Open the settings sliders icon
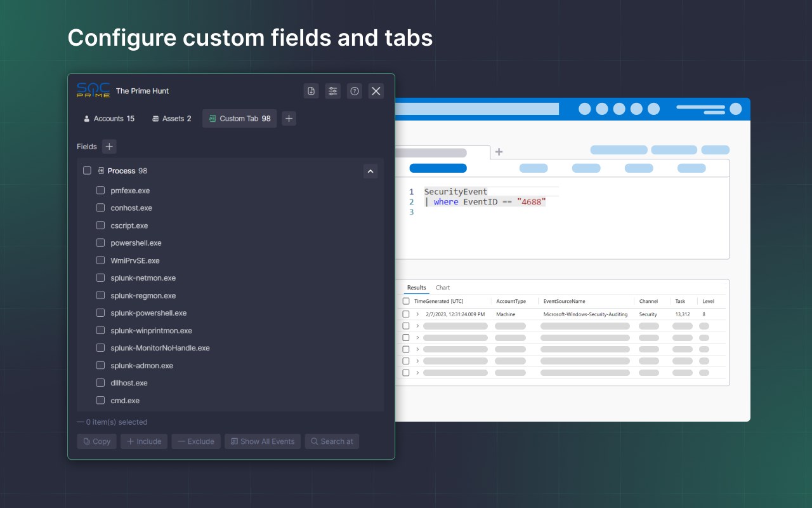 tap(333, 91)
